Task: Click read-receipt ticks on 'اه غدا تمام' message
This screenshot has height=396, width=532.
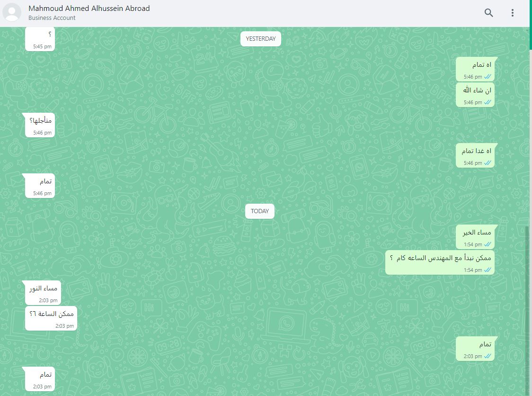Action: coord(488,163)
